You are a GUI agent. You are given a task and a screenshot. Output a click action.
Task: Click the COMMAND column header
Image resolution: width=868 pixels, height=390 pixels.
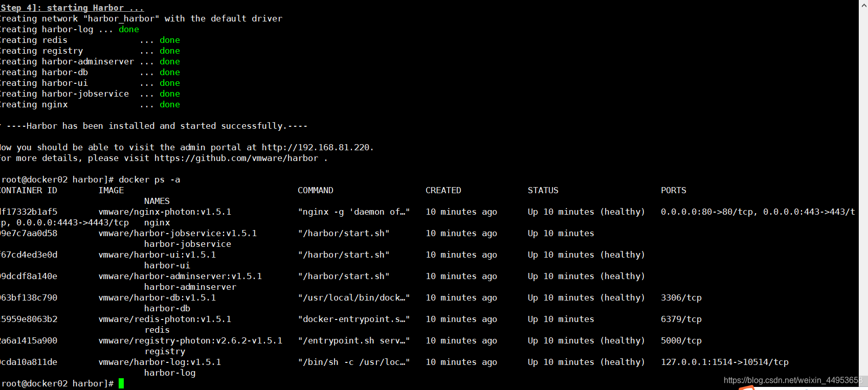tap(316, 190)
